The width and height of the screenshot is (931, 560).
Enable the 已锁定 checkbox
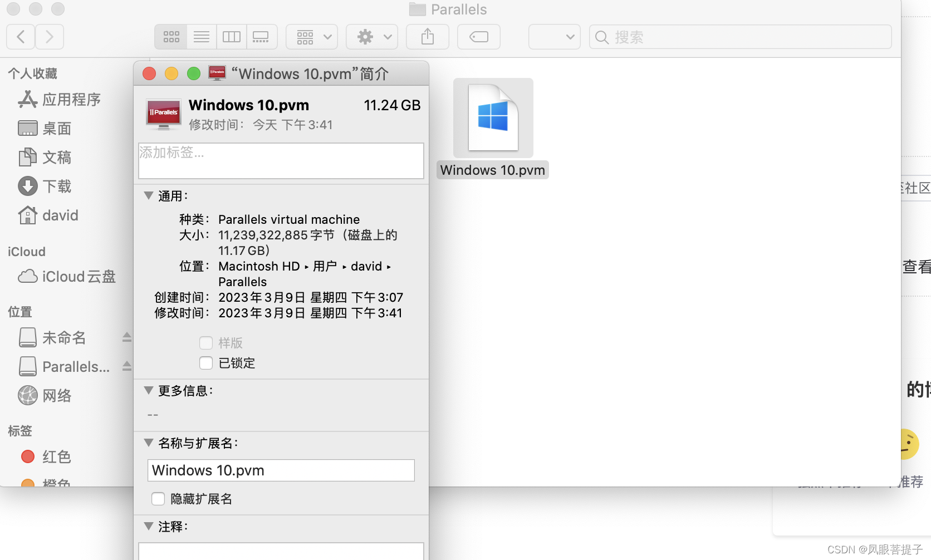pos(206,363)
